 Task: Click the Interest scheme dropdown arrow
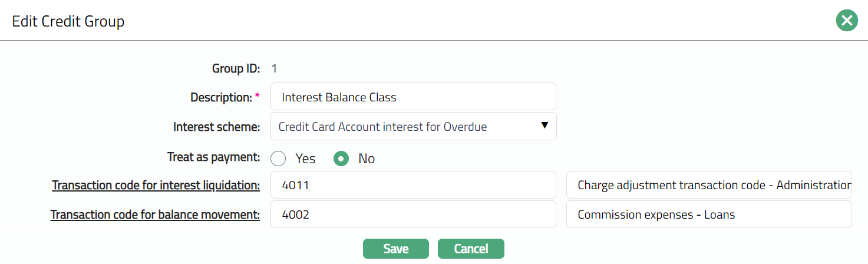click(544, 126)
